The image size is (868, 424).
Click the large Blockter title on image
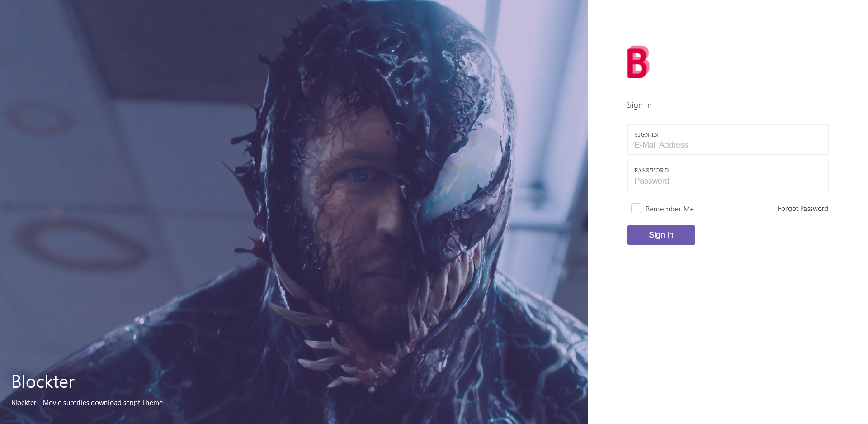click(43, 381)
